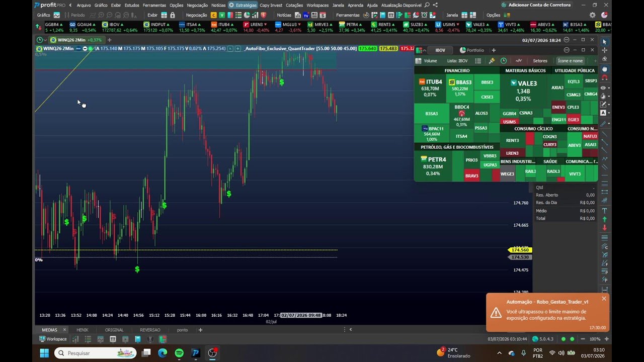Click the search magnifier icon in menu bar
The image size is (644, 362).
(x=427, y=5)
